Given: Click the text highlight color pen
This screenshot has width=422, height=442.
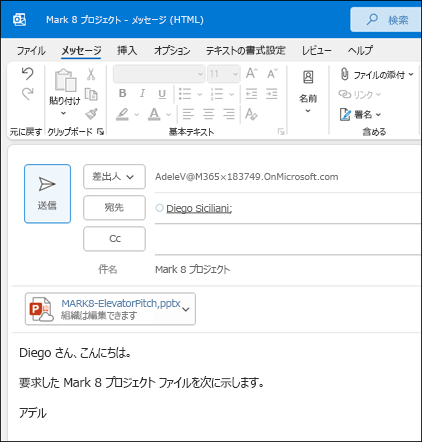Looking at the screenshot, I should [122, 114].
